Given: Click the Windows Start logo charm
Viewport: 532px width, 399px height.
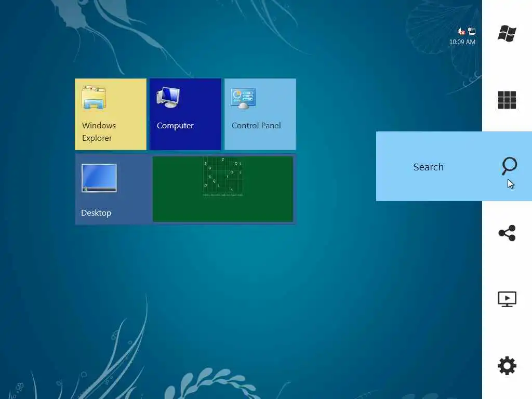Looking at the screenshot, I should click(507, 33).
